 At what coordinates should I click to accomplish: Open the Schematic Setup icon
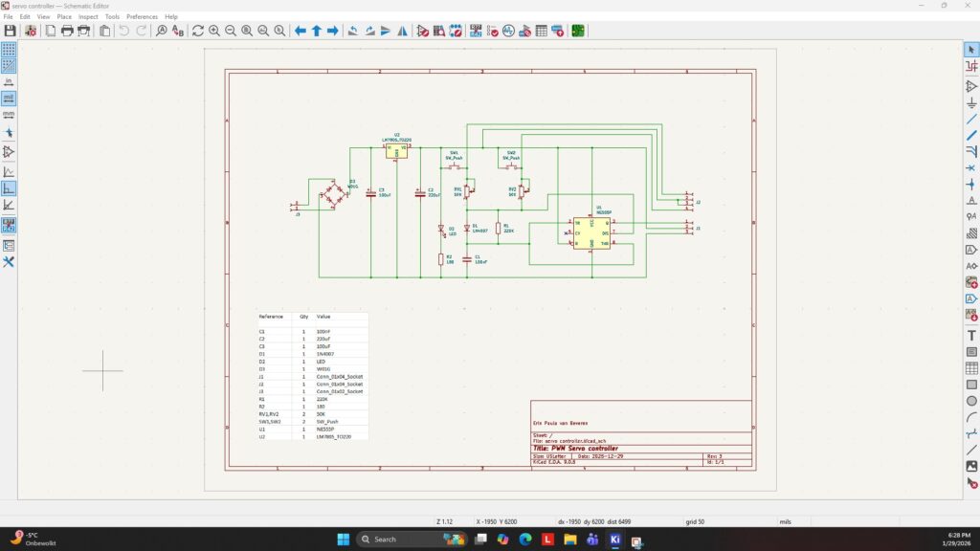pyautogui.click(x=31, y=31)
